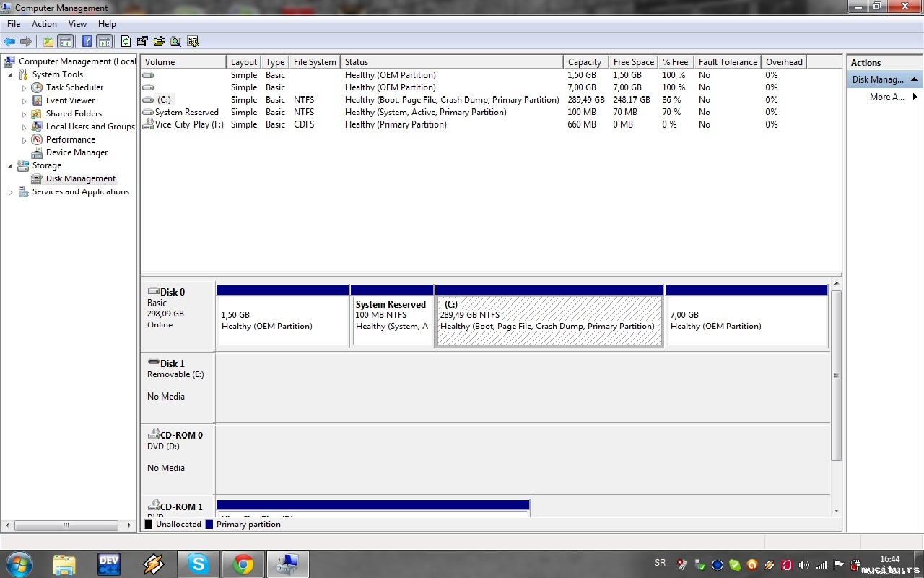Screen dimensions: 924x578
Task: Expand the Services and Applications node
Action: pos(10,191)
